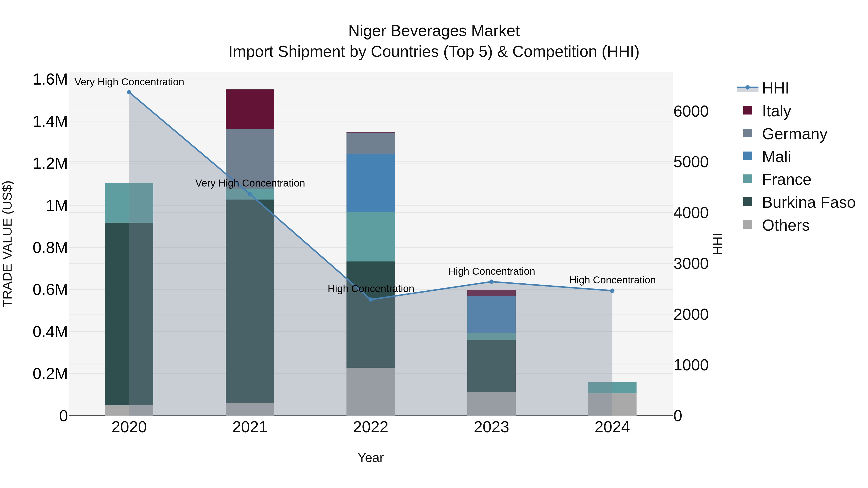Image resolution: width=868 pixels, height=488 pixels.
Task: Click the Italy color swatch in legend
Action: [x=747, y=110]
